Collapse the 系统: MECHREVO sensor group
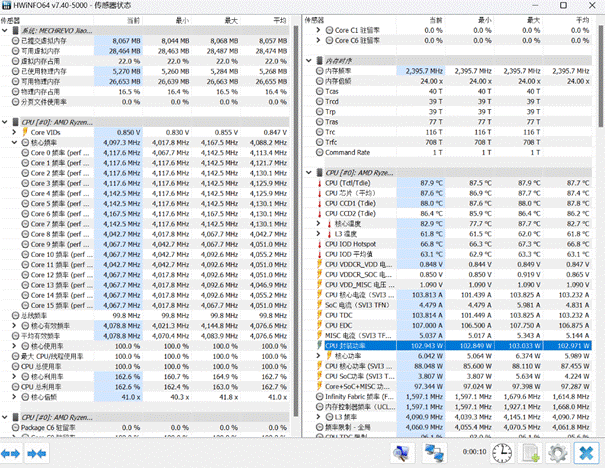Viewport: 605px width, 468px height. click(5, 31)
